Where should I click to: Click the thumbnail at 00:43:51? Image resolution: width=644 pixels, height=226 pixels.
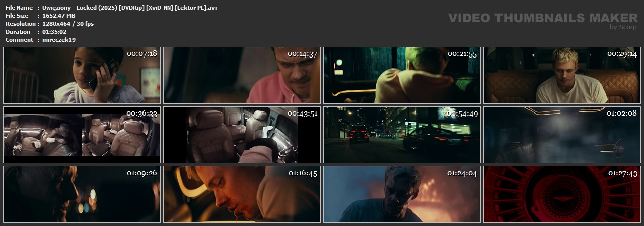pos(242,135)
